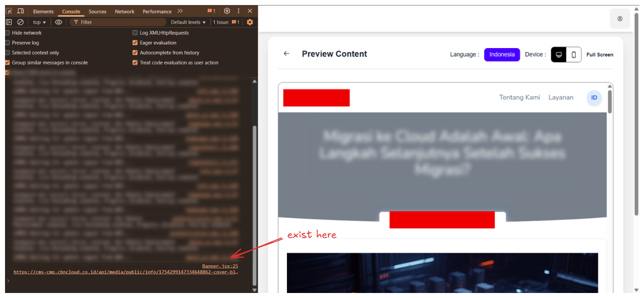Open DevTools settings gear
This screenshot has height=298, width=644.
click(x=227, y=11)
